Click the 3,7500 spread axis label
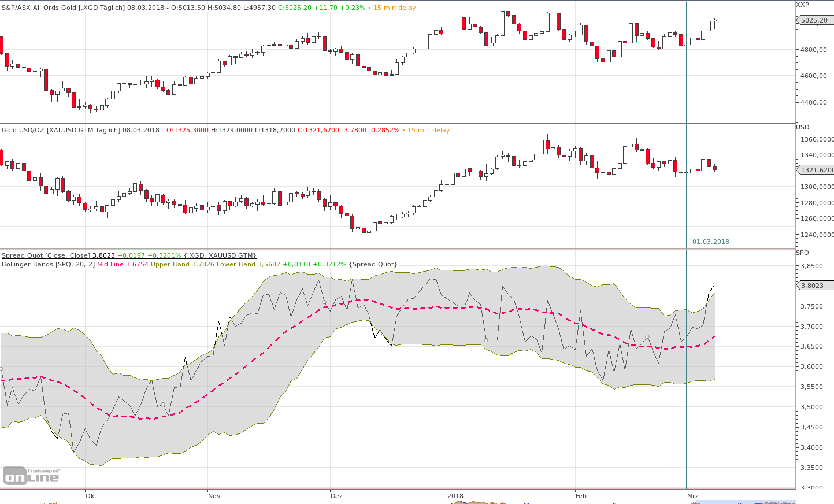Screen dimensions: 834x504 (x=812, y=307)
